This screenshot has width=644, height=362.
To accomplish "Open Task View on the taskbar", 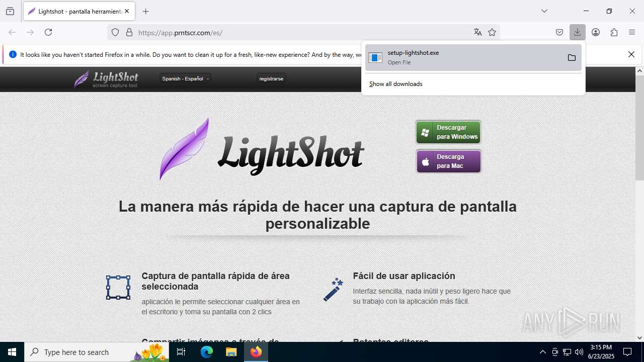I will [x=182, y=352].
